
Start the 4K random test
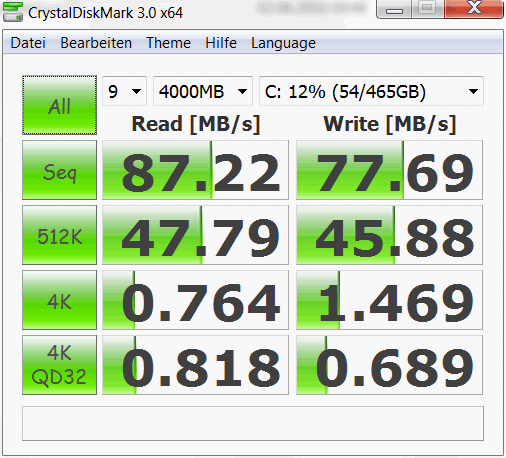pyautogui.click(x=59, y=300)
